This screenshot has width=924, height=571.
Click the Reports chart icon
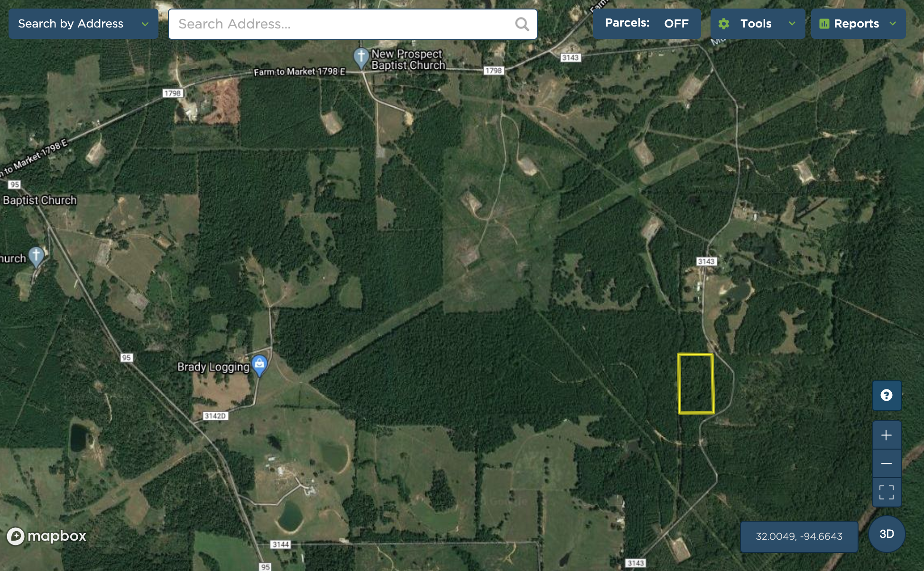(824, 24)
